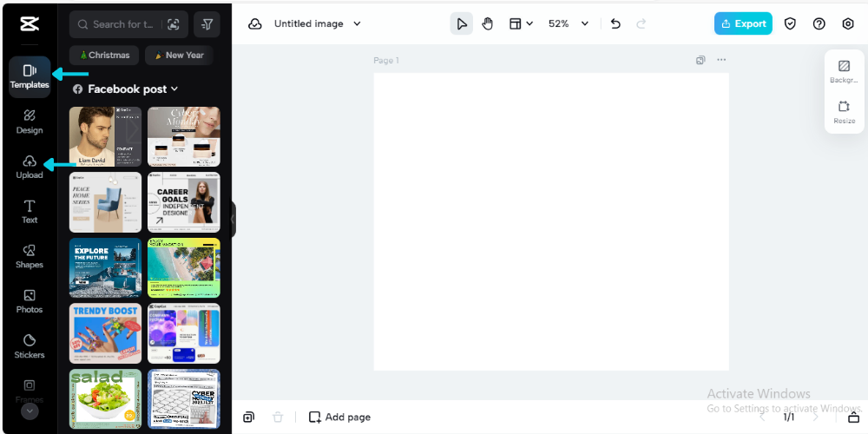Click the layout icon
This screenshot has width=868, height=434.
tap(516, 23)
